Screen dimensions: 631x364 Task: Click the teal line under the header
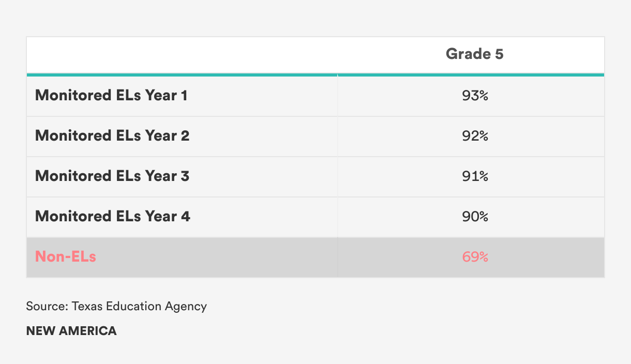[x=315, y=75]
